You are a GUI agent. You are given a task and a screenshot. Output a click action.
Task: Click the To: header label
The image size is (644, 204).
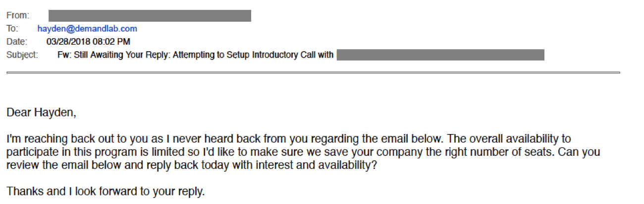[x=12, y=29]
